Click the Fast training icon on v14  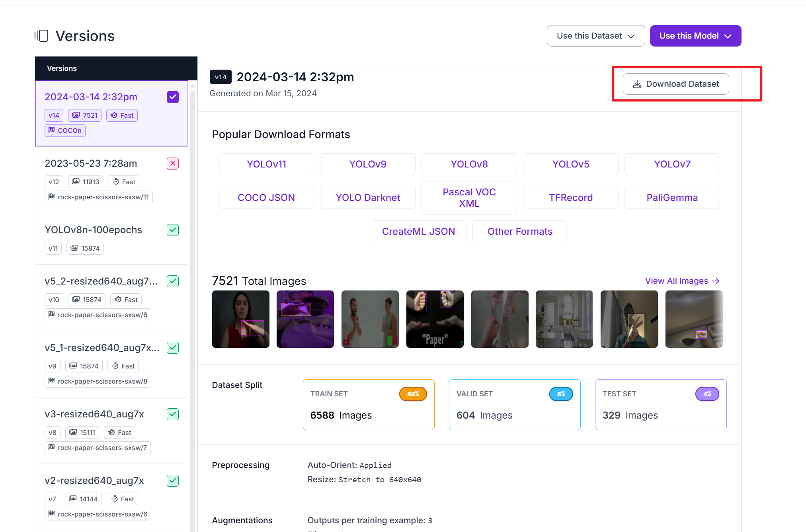[x=114, y=115]
